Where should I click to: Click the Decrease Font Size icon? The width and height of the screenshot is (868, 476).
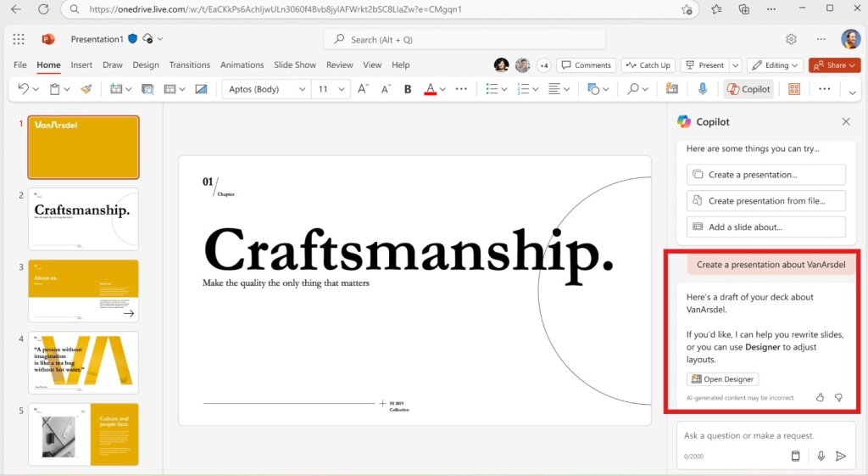click(386, 88)
